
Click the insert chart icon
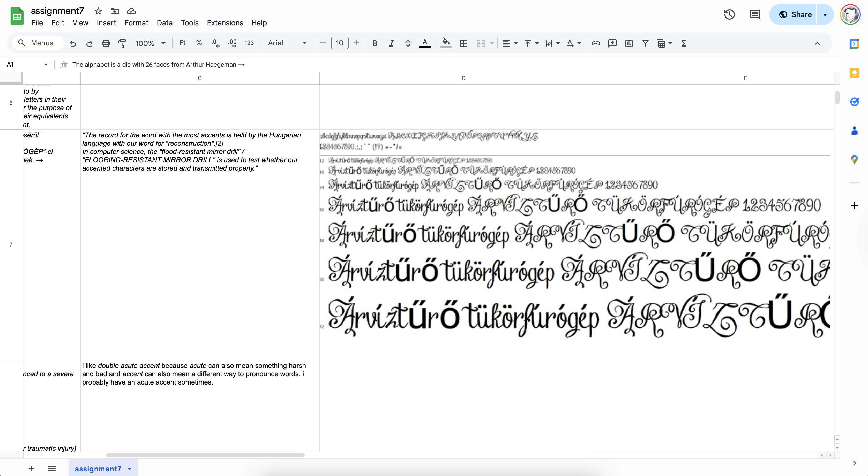click(x=628, y=43)
